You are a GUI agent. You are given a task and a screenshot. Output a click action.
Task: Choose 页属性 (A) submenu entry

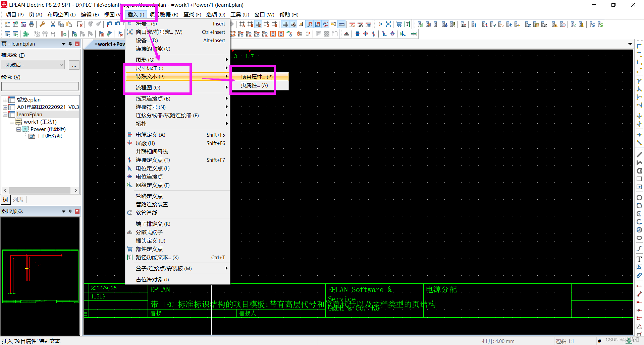(259, 85)
